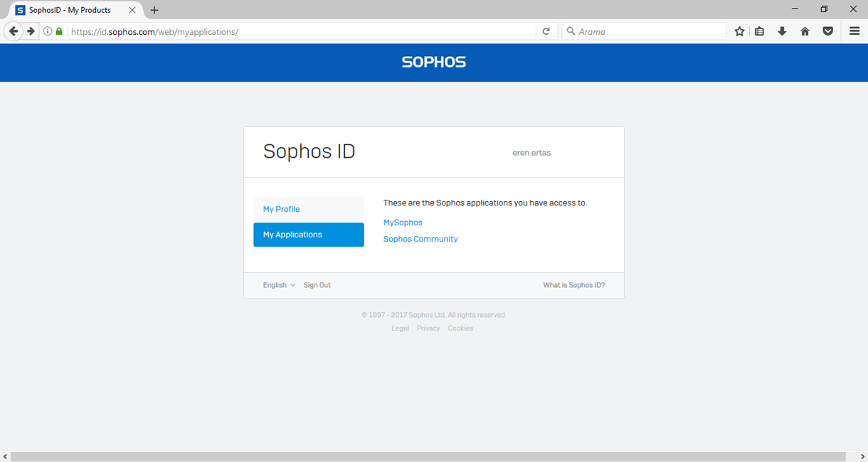The image size is (868, 462).
Task: Click the URL address field
Action: (x=300, y=31)
